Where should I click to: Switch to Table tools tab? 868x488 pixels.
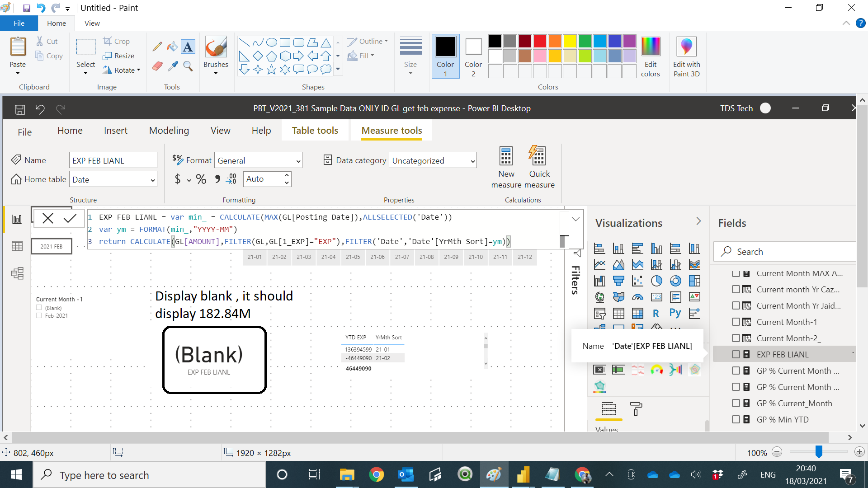coord(315,131)
